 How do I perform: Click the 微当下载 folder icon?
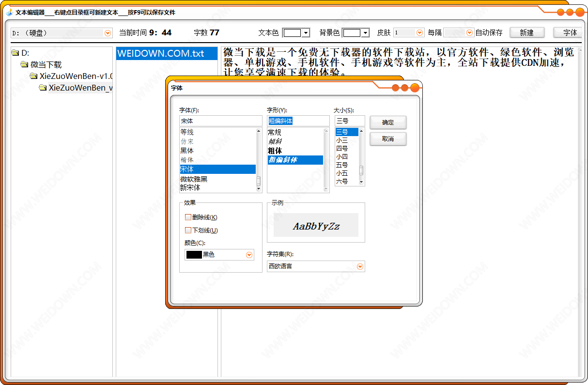[x=25, y=64]
